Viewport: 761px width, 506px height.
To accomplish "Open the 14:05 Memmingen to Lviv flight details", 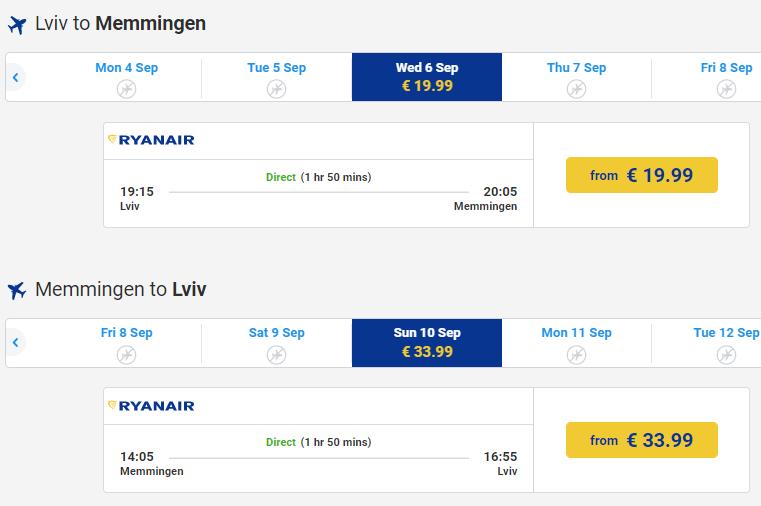I will tap(318, 458).
